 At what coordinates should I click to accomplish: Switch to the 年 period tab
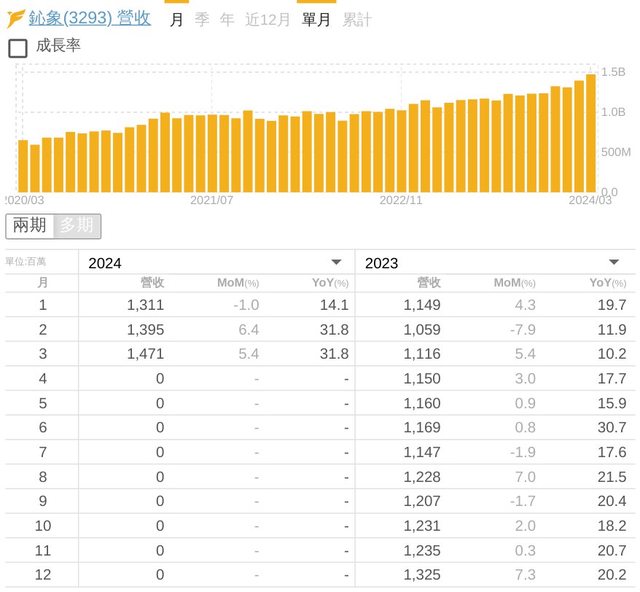click(228, 19)
